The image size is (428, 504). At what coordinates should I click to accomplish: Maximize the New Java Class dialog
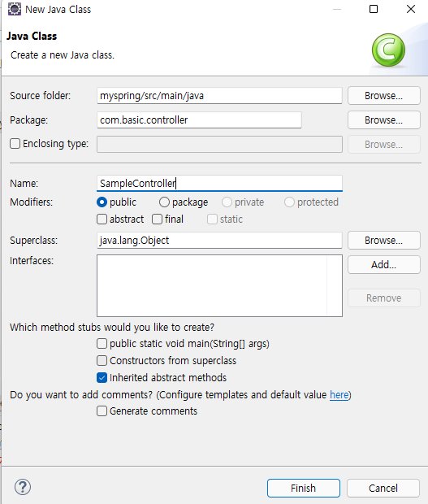click(374, 9)
